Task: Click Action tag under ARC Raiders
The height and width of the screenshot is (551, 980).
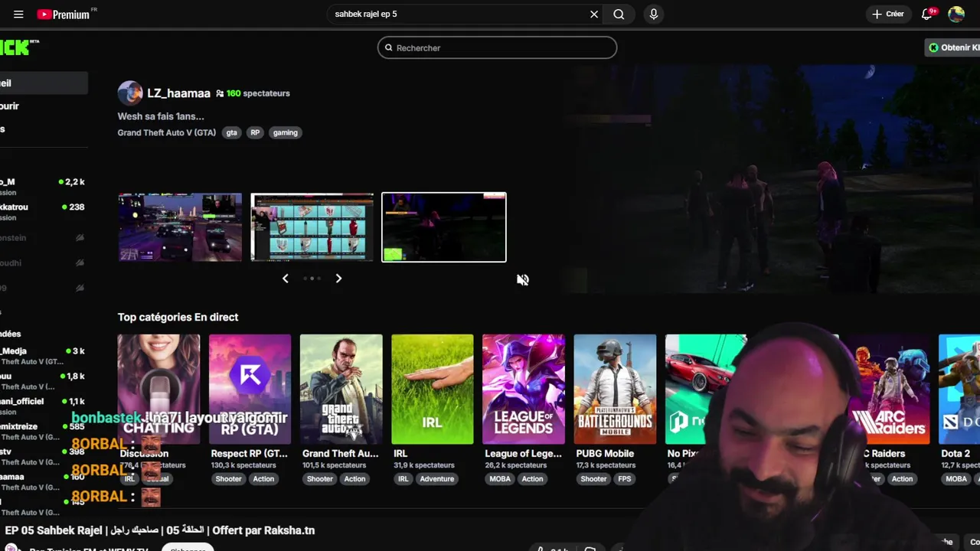Action: click(902, 479)
